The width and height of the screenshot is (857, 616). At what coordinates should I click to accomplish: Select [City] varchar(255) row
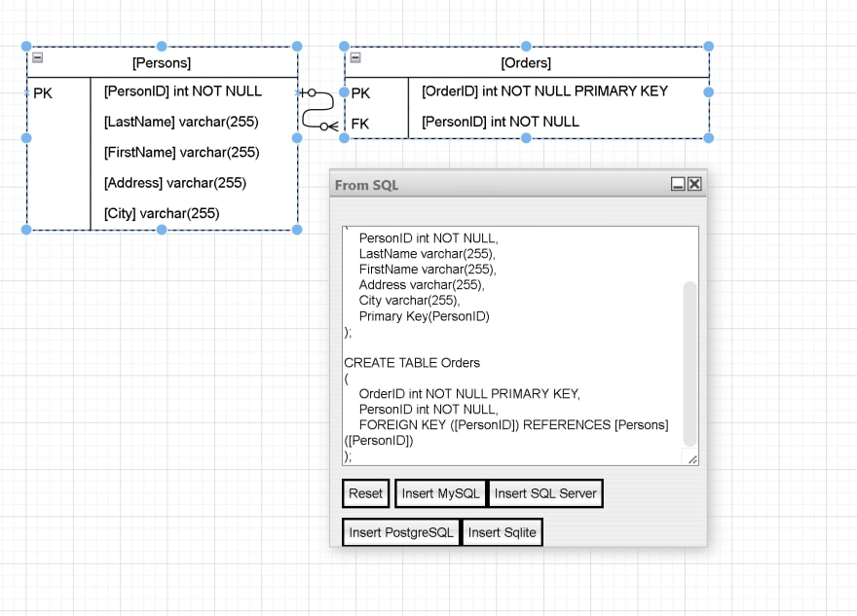click(162, 213)
